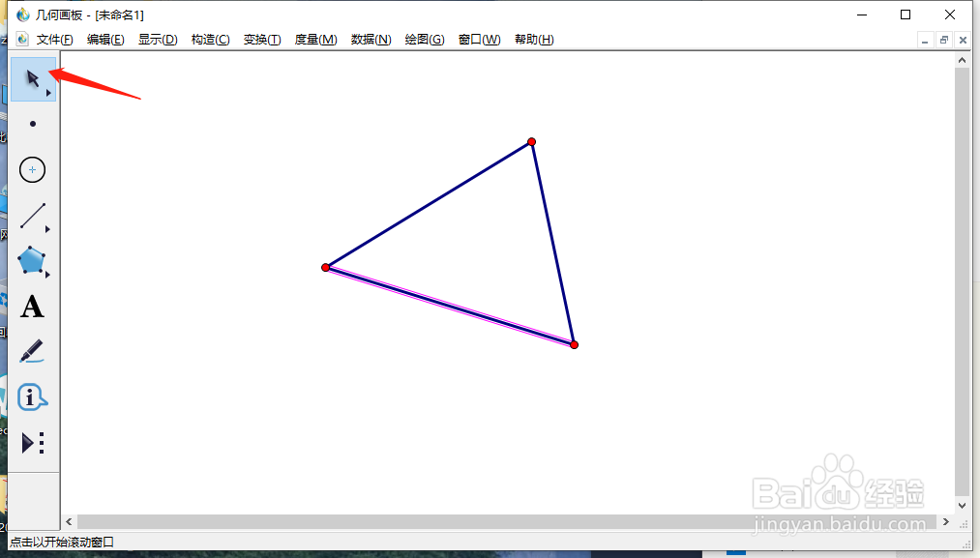Expand the Polygon tool flyout triangle
This screenshot has height=558, width=980.
point(47,275)
